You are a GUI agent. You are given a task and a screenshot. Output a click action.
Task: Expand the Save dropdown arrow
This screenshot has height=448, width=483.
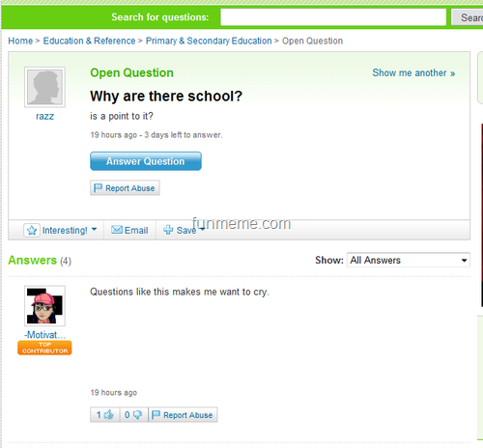(x=203, y=229)
